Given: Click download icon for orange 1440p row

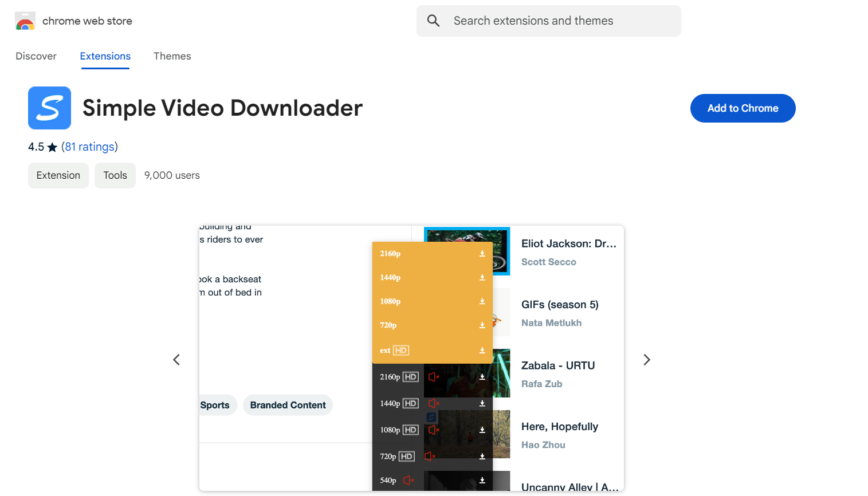Looking at the screenshot, I should point(482,278).
